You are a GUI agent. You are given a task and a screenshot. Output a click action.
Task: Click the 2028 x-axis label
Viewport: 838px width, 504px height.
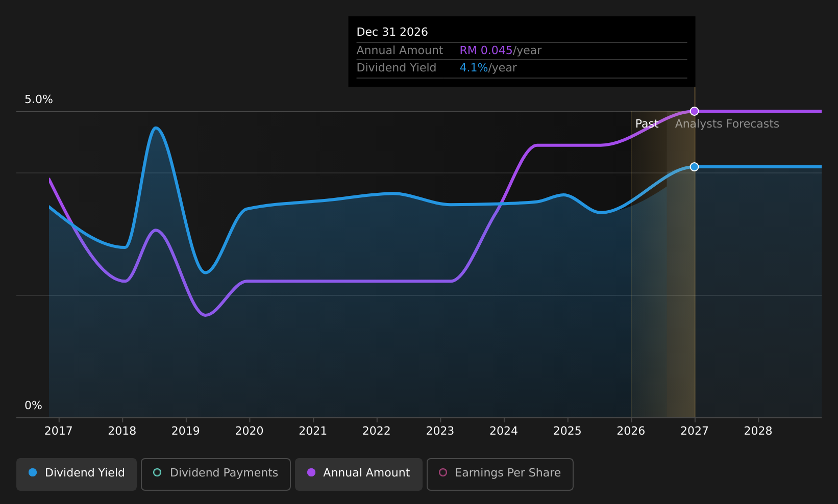[x=758, y=431]
